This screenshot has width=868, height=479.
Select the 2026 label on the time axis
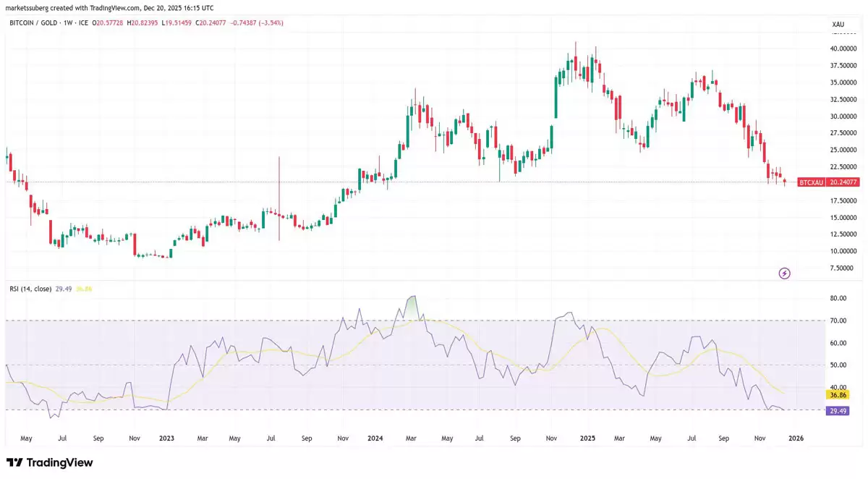pos(796,438)
